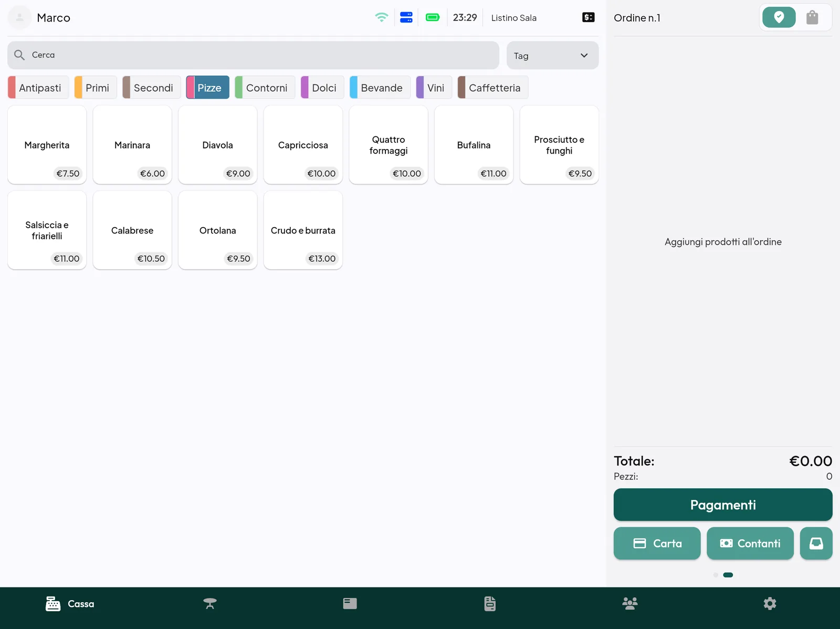Add a Marinara pizza to the order
This screenshot has height=629, width=840.
(x=132, y=145)
